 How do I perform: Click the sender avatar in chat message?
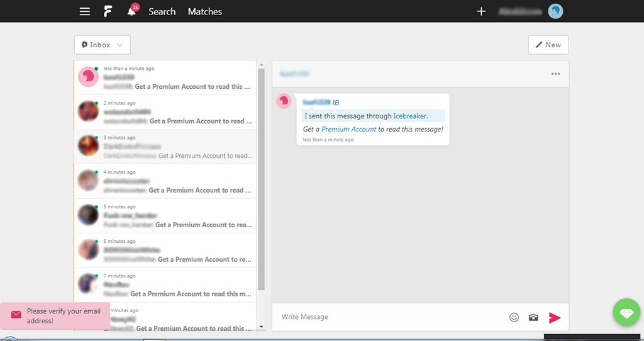[284, 101]
